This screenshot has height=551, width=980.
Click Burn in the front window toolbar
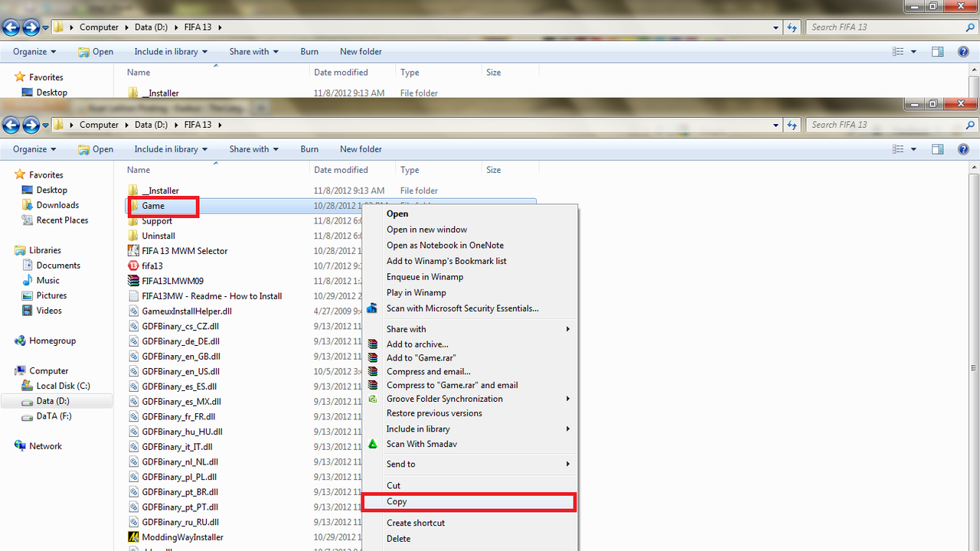pyautogui.click(x=309, y=149)
